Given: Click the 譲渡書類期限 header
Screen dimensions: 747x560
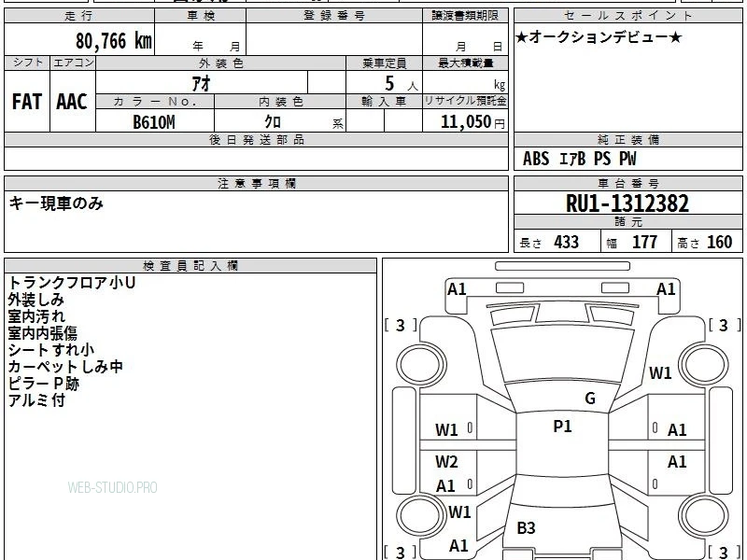Looking at the screenshot, I should 465,16.
